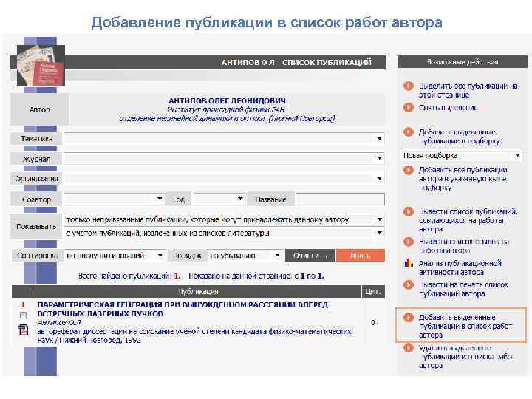Open "Анализ публикационной активности автора"
The width and height of the screenshot is (532, 399).
[x=460, y=267]
